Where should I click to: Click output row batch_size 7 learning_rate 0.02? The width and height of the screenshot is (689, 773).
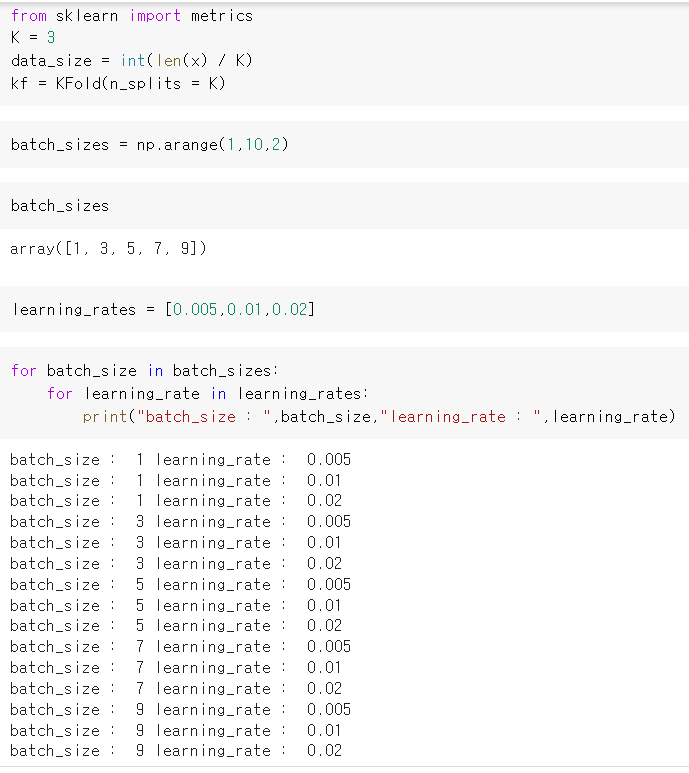[176, 689]
